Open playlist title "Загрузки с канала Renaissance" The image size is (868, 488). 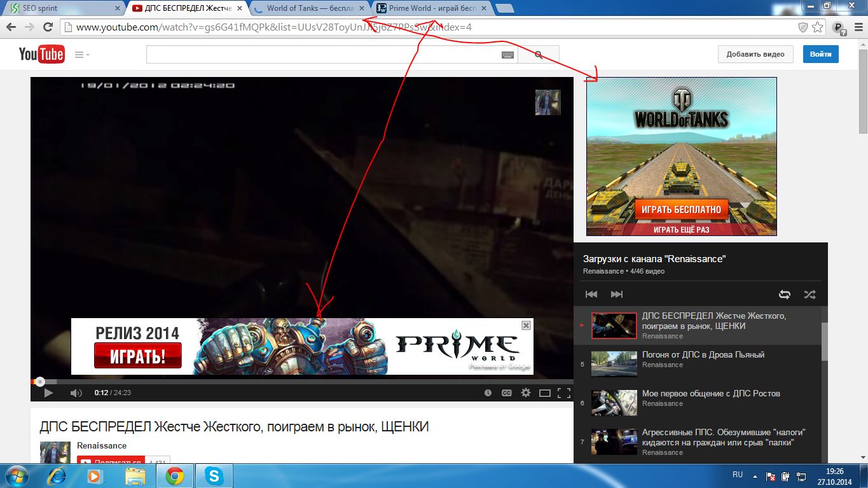[x=654, y=259]
